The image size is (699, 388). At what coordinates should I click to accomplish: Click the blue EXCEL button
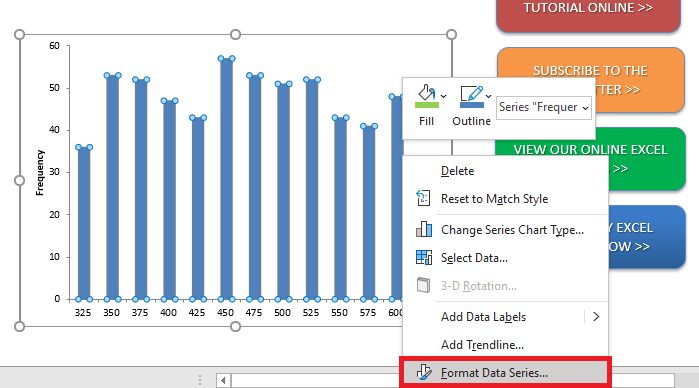[647, 237]
